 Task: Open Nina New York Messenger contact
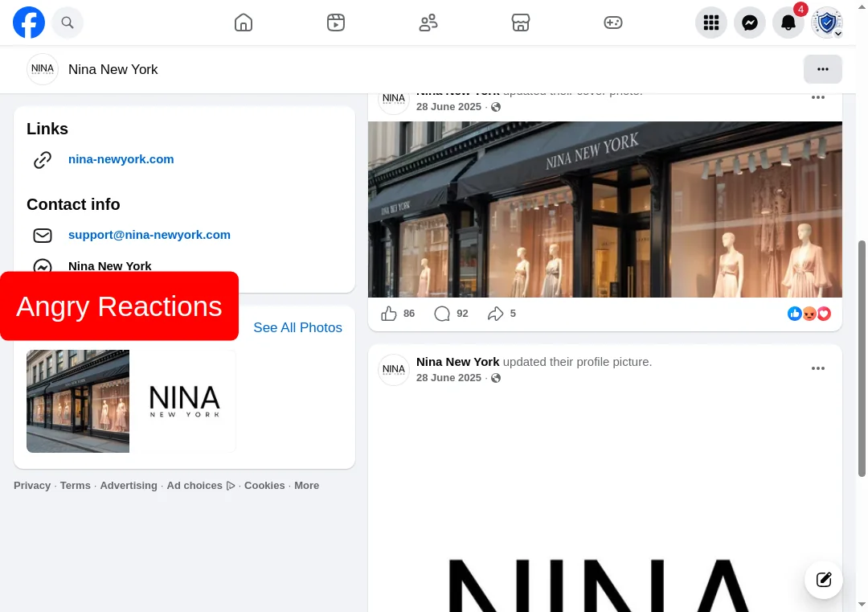(x=110, y=266)
